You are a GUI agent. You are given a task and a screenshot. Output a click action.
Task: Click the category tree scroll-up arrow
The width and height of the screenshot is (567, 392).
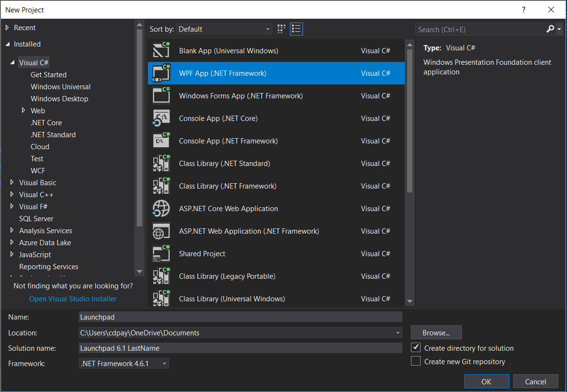[139, 25]
